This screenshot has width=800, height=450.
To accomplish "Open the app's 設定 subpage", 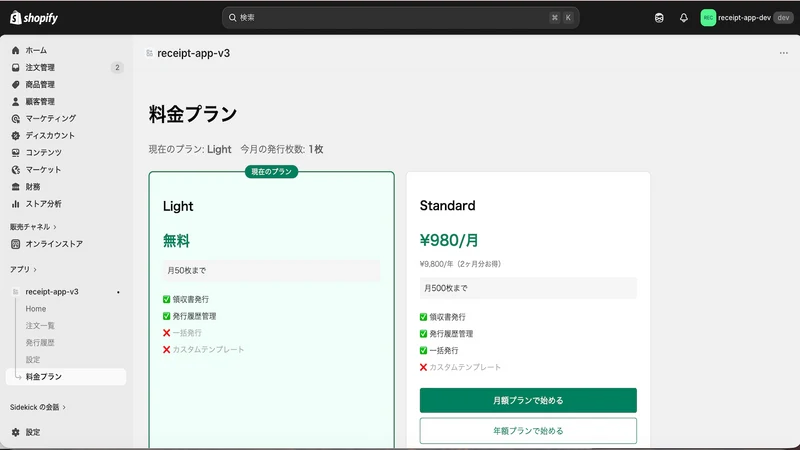I will click(33, 360).
